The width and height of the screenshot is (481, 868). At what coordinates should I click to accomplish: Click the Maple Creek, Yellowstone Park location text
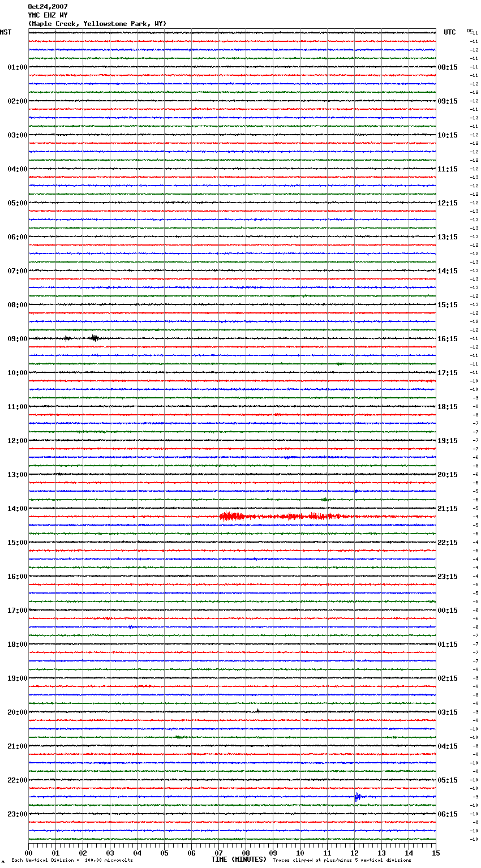97,24
